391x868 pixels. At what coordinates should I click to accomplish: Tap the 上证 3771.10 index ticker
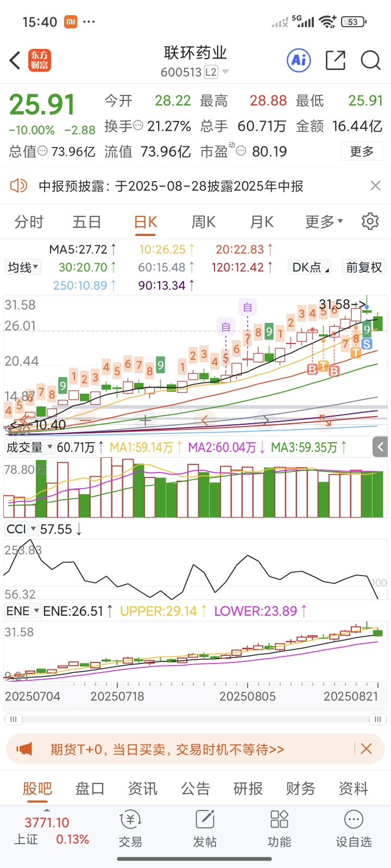pos(52,831)
